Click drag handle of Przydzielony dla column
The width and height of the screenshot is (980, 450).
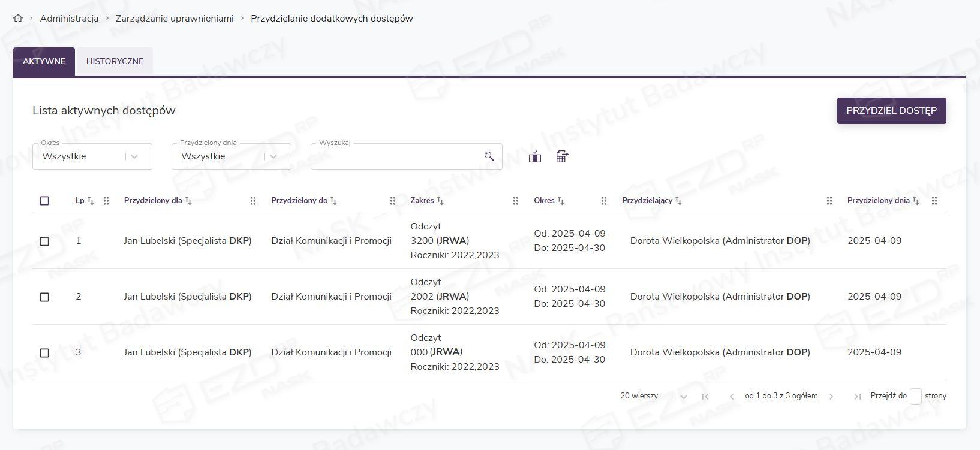point(253,201)
